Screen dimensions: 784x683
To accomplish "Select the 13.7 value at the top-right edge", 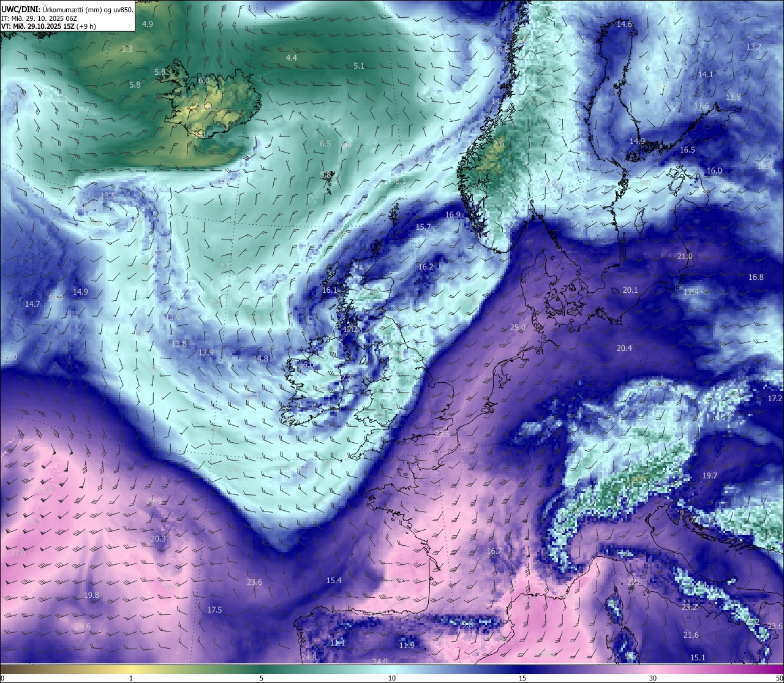I will click(x=754, y=47).
